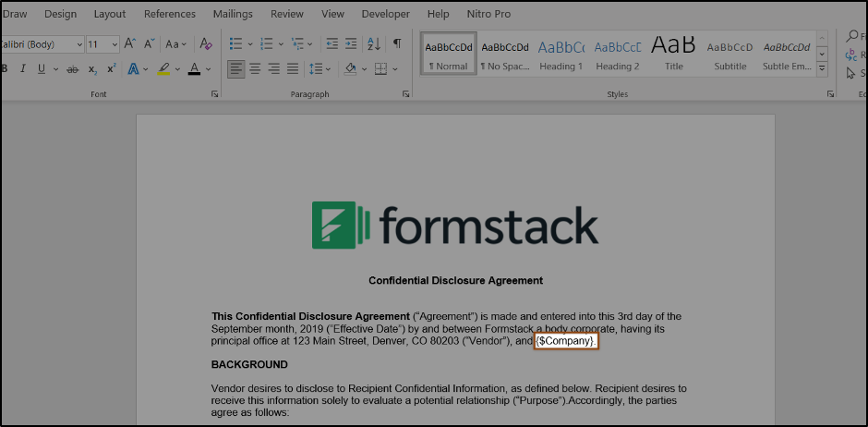Screen dimensions: 868x427
Task: Toggle italic formatting
Action: [23, 68]
